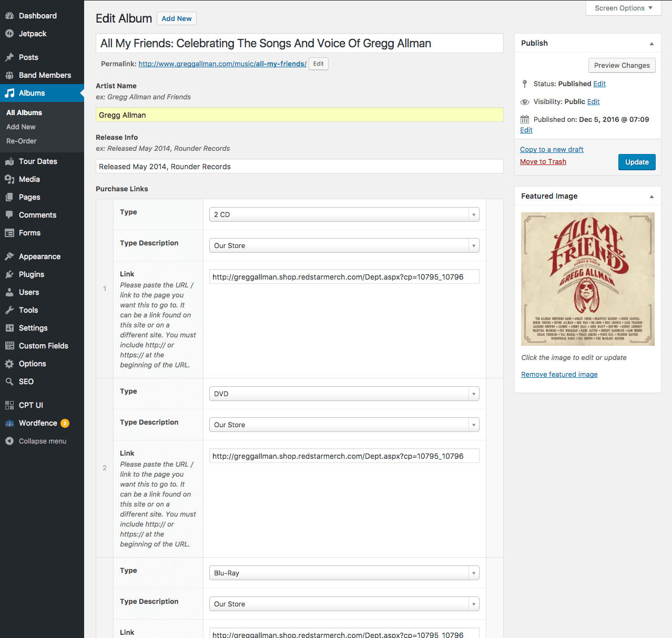Click the Settings sliders icon

(x=9, y=328)
